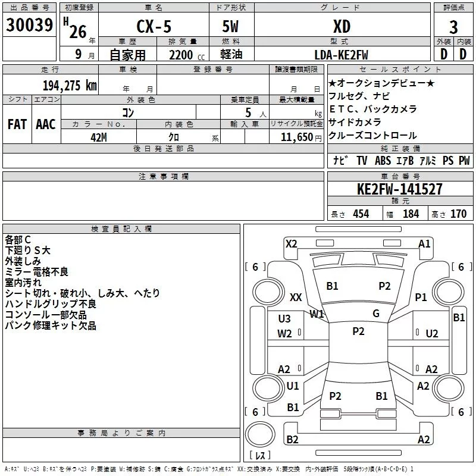Select vehicle history value 自家用
This screenshot has width=476, height=476.
pos(127,55)
